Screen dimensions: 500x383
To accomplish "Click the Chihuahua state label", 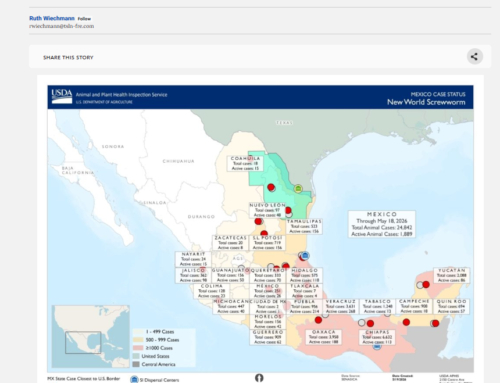I will [x=178, y=161].
